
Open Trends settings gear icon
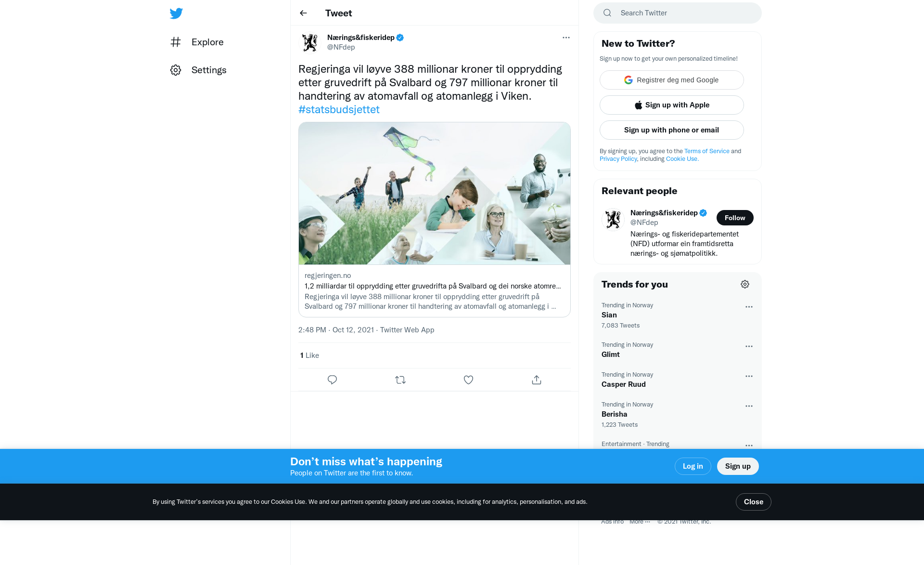coord(745,284)
